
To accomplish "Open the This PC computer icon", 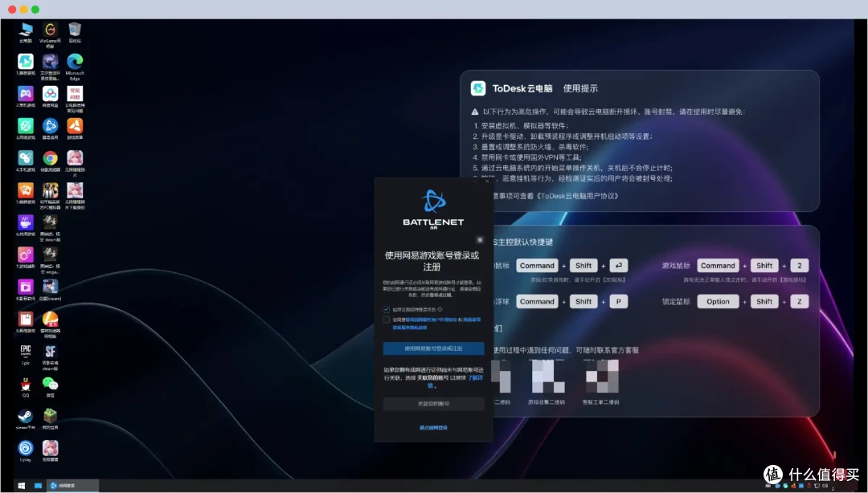I will coord(26,30).
